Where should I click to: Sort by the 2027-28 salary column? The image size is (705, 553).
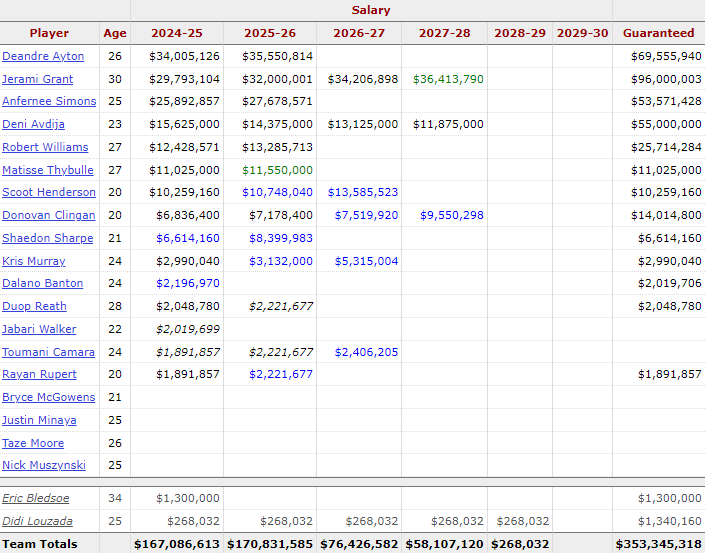click(x=444, y=33)
